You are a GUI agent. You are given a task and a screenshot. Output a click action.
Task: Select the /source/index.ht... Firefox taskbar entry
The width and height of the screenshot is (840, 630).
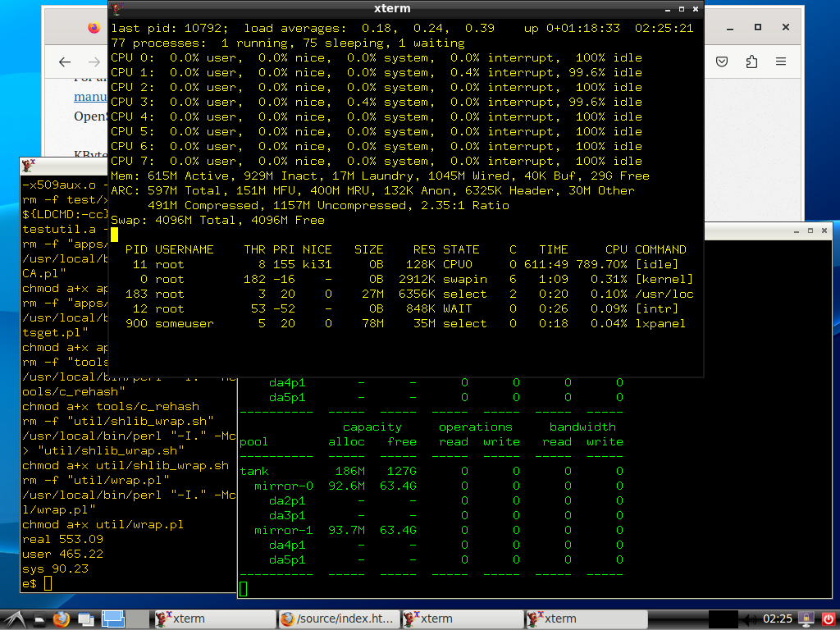click(x=338, y=619)
